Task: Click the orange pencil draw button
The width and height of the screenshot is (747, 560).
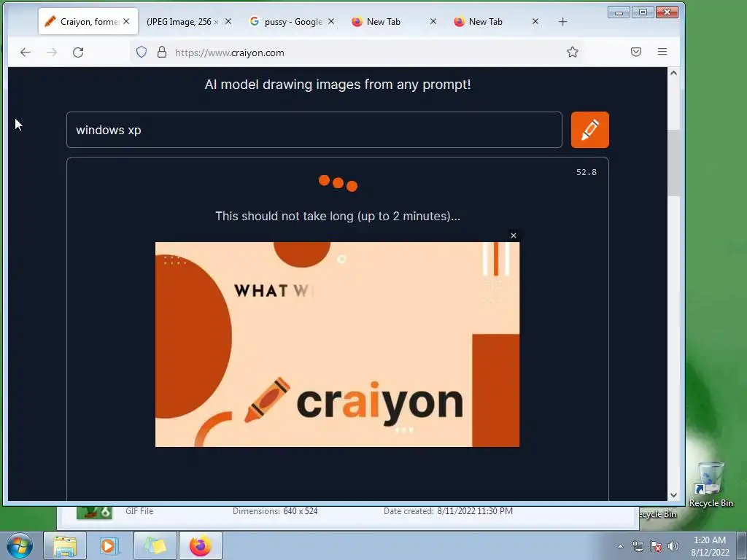Action: 589,130
